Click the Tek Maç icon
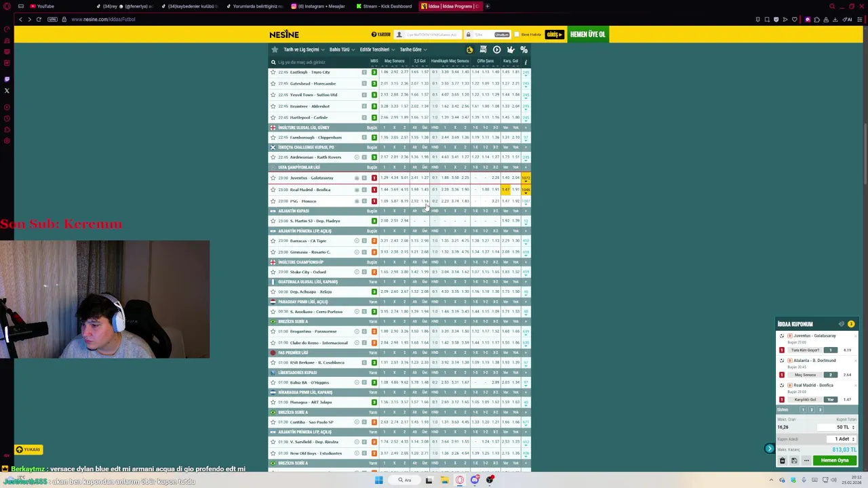 [483, 49]
